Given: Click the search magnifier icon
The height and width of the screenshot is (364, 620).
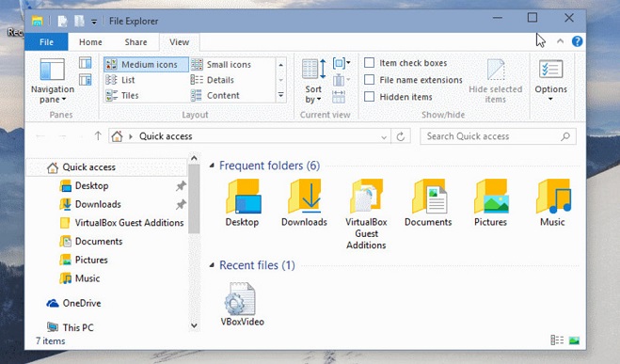Looking at the screenshot, I should click(x=565, y=136).
